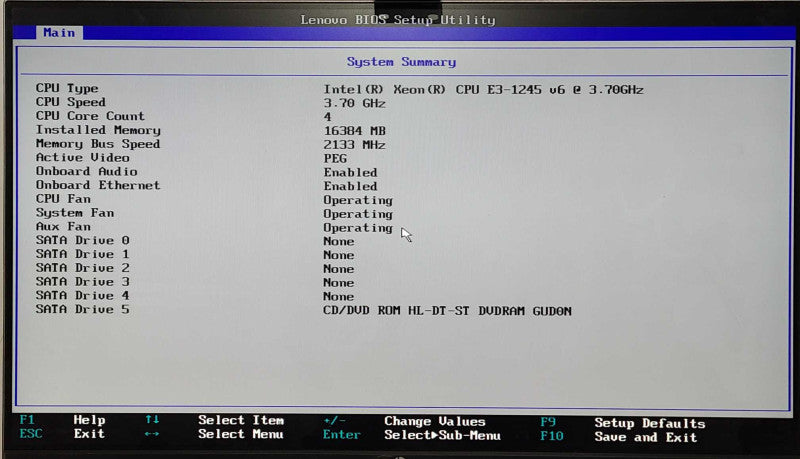Click the left-right arrows key hint
Viewport: 800px width, 459px height.
click(x=152, y=434)
